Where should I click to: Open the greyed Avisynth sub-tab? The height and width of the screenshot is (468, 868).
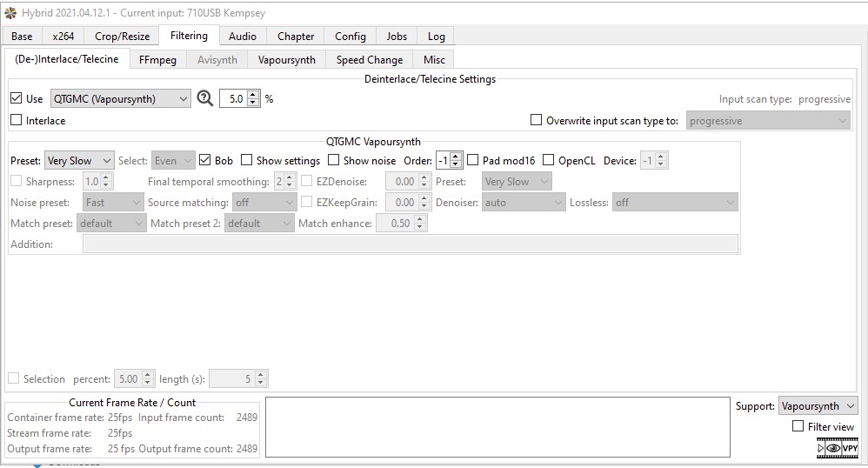[x=217, y=60]
